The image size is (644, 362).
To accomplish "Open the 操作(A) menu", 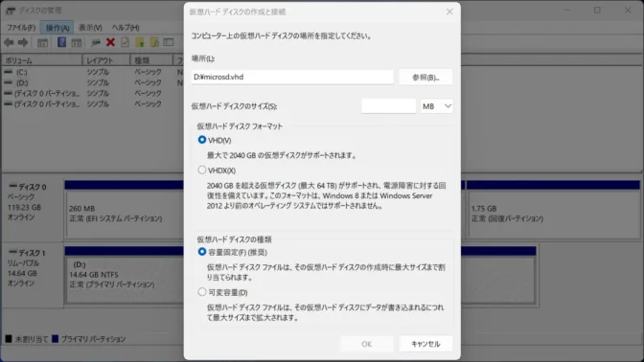I will tap(57, 28).
